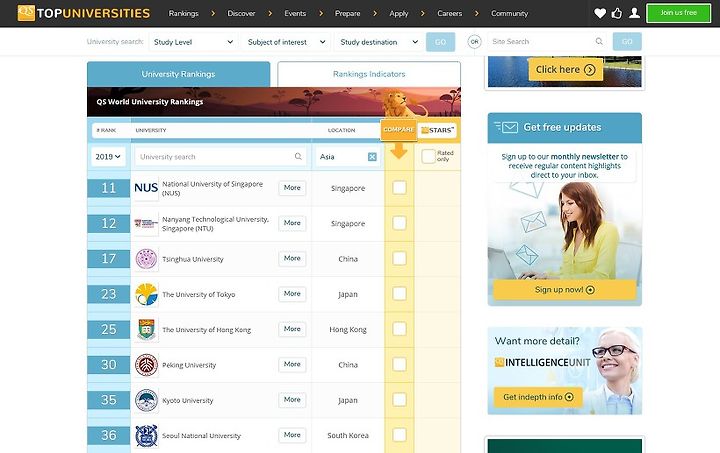Check compare box for Kyoto University
Image resolution: width=720 pixels, height=453 pixels.
pos(399,399)
